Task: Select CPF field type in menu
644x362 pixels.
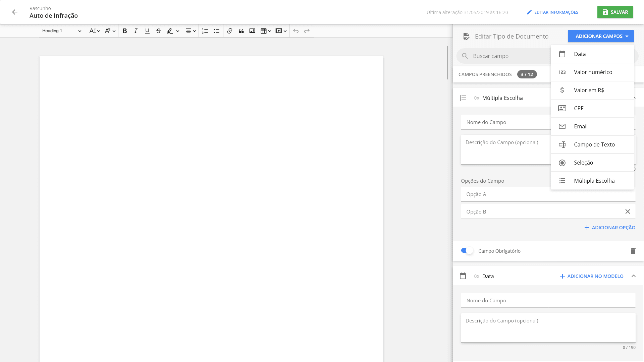Action: 592,108
